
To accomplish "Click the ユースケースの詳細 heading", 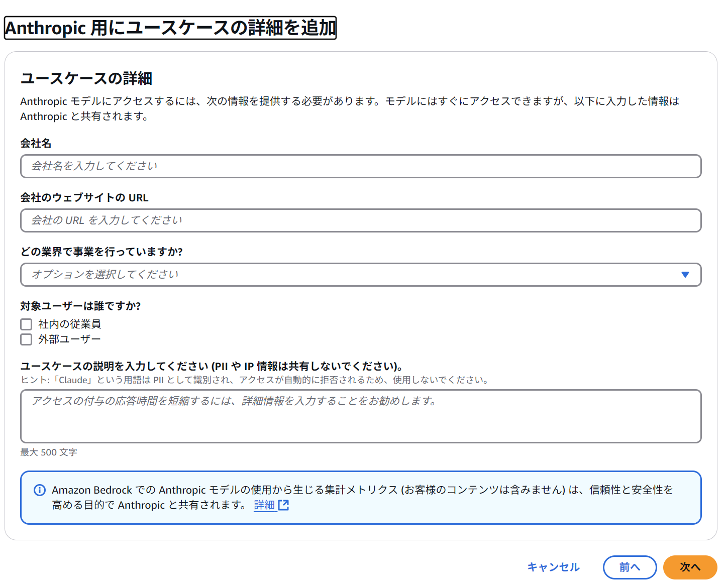I will (86, 78).
